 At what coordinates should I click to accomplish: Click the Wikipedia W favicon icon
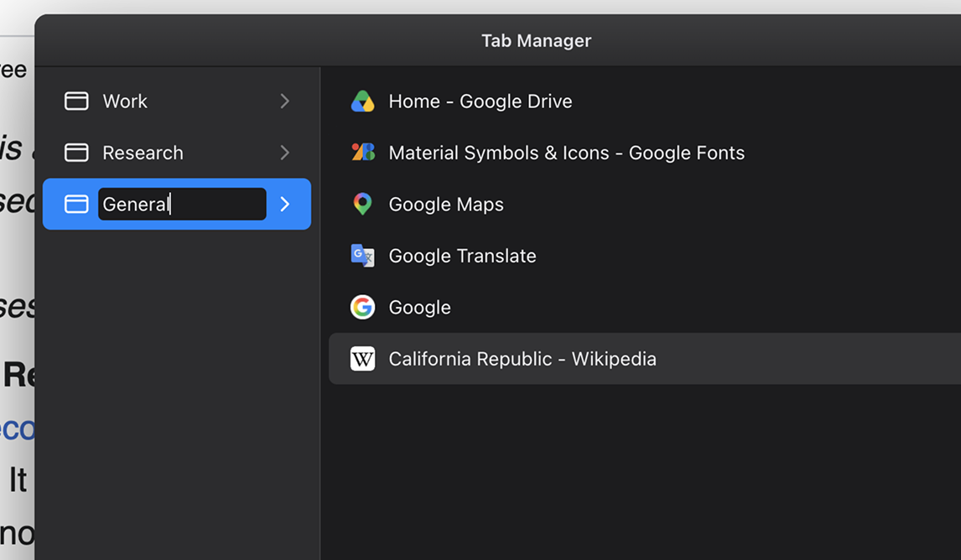(x=362, y=359)
